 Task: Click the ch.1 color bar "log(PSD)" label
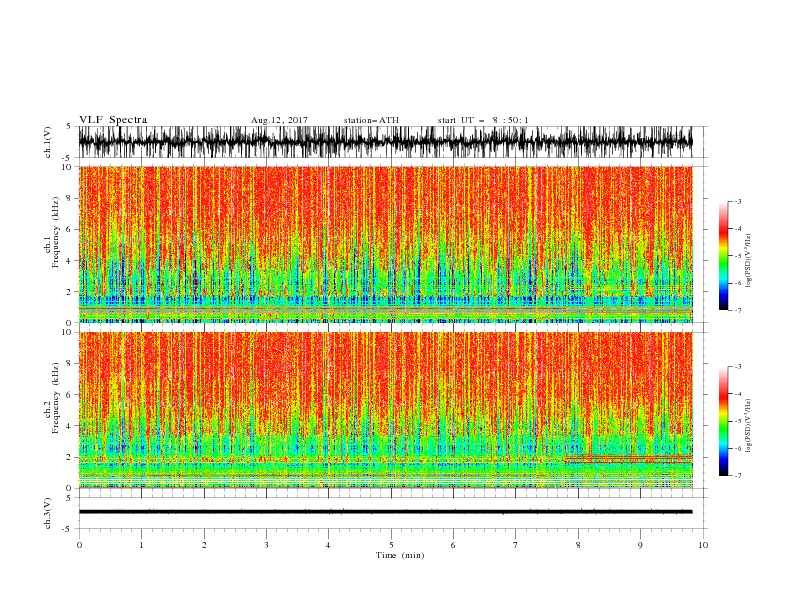tap(749, 261)
